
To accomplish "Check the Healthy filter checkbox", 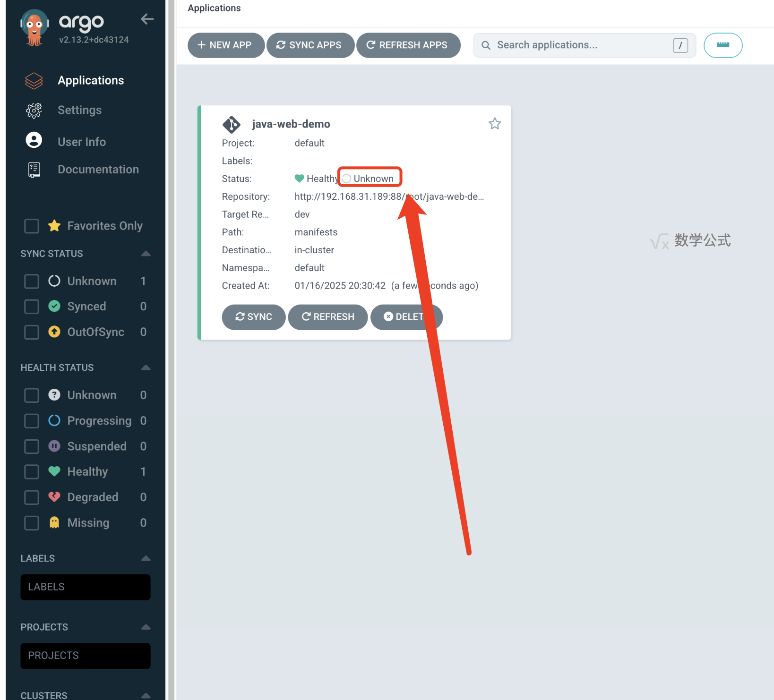I will 32,471.
